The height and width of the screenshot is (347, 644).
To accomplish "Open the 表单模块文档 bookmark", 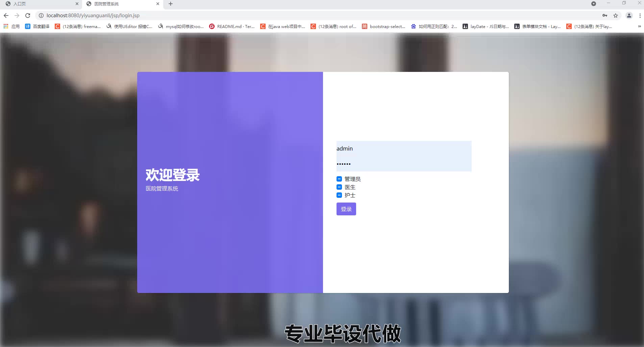I will click(x=538, y=26).
